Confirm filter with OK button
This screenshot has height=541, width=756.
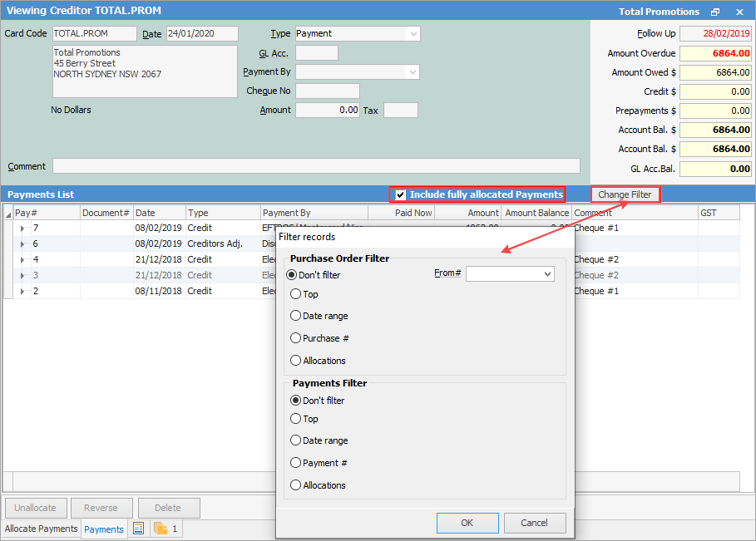coord(467,523)
